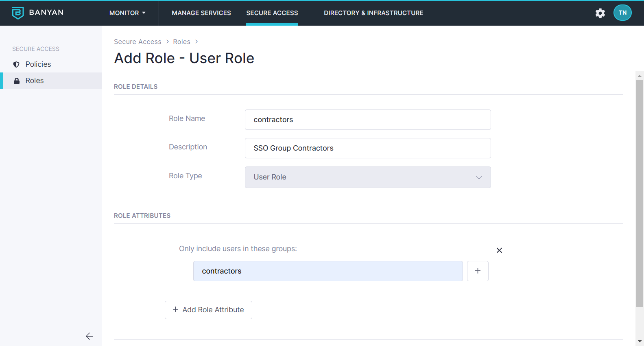Viewport: 644px width, 346px height.
Task: Add another group with the plus button
Action: pyautogui.click(x=478, y=271)
